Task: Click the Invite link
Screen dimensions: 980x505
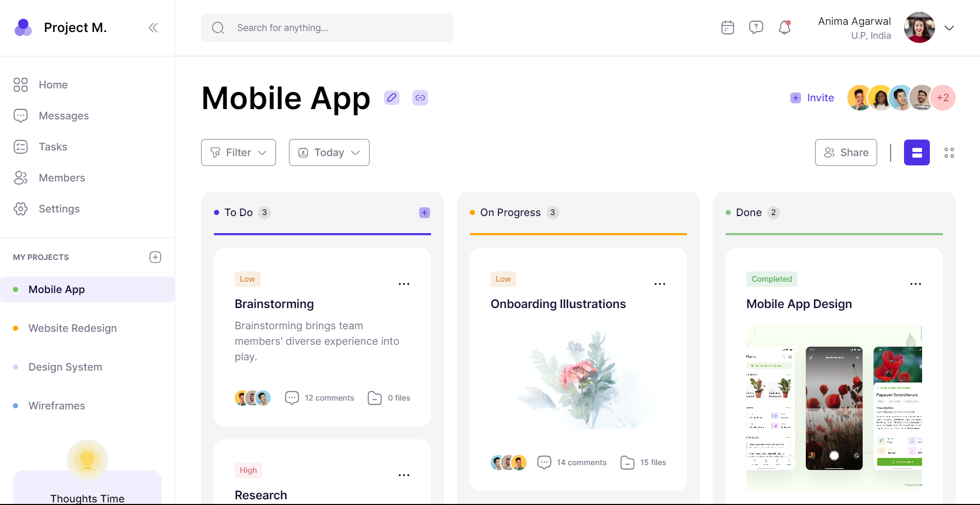Action: (x=813, y=98)
